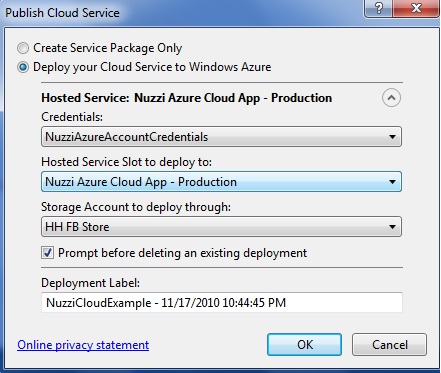Click the Deployment Label caption

click(90, 283)
